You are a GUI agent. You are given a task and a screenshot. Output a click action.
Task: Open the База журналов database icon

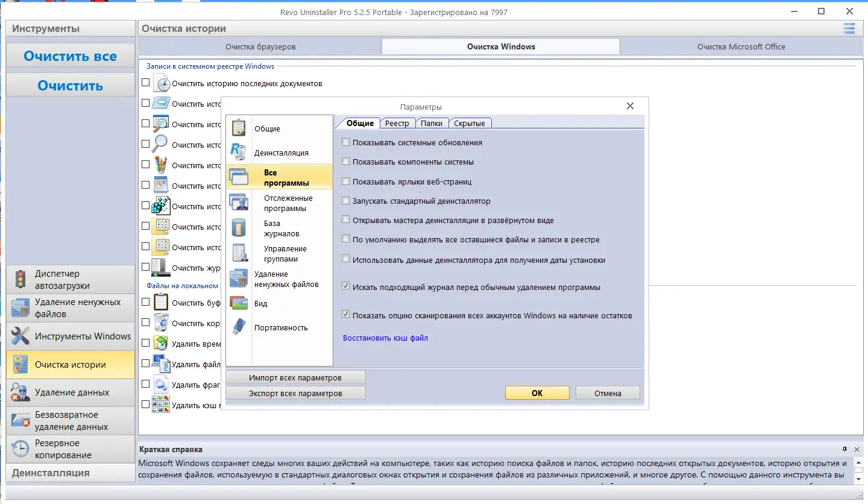pyautogui.click(x=239, y=228)
